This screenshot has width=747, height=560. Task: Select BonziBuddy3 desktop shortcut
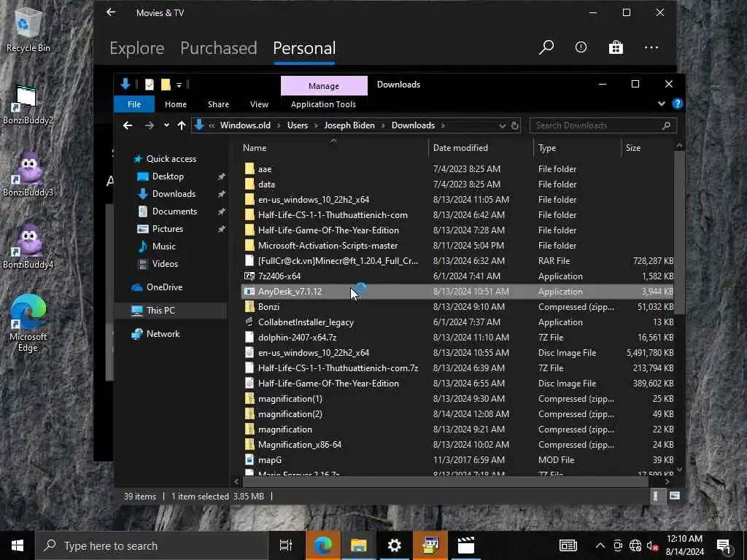coord(28,174)
